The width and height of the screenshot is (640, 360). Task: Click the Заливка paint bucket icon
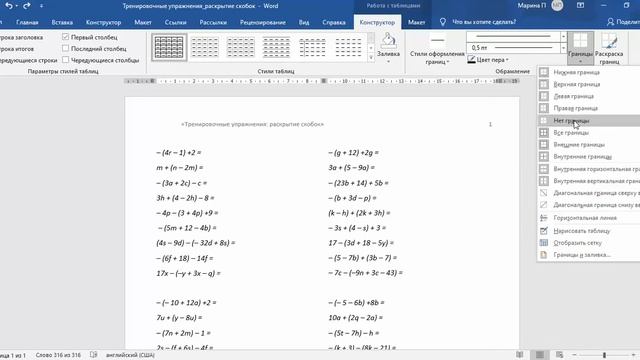coord(388,41)
